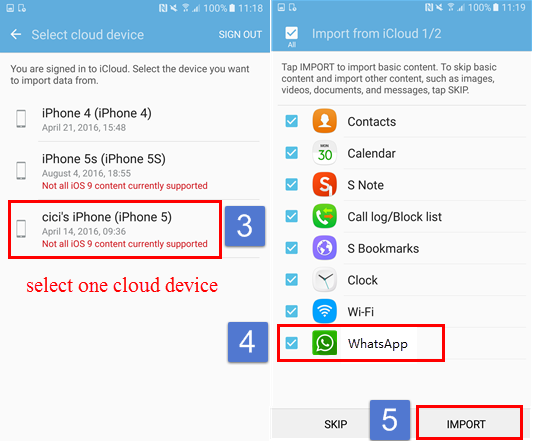Tap the S Note app icon
This screenshot has height=441, width=533.
click(325, 184)
